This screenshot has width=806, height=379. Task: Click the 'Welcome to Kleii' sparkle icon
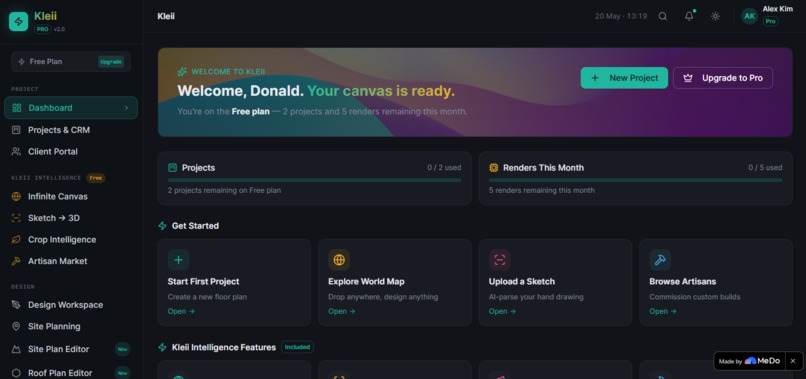tap(182, 72)
